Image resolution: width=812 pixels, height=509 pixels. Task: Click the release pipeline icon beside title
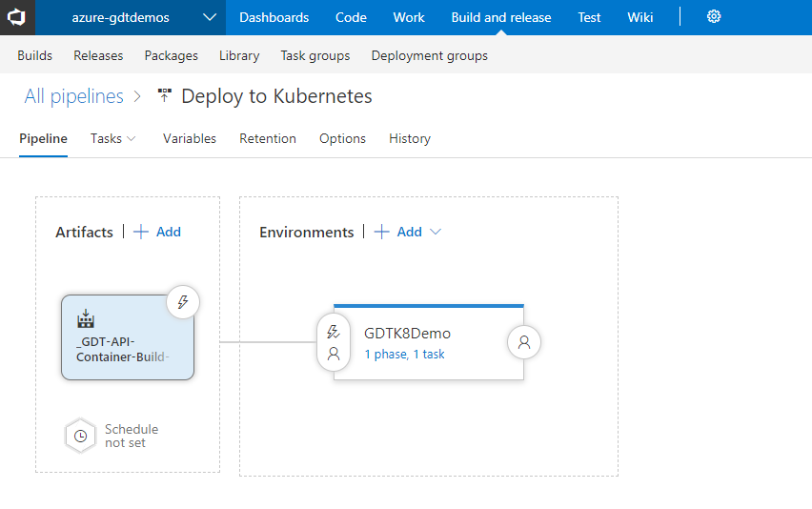point(165,95)
